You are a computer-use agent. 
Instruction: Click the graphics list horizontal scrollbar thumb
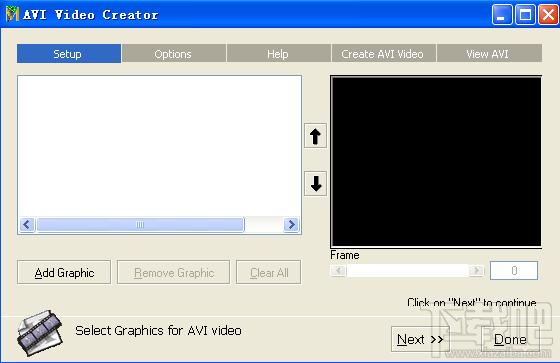click(140, 225)
